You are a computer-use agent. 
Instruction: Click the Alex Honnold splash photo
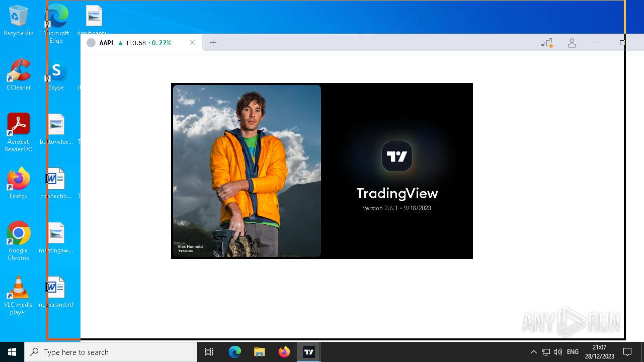[247, 171]
